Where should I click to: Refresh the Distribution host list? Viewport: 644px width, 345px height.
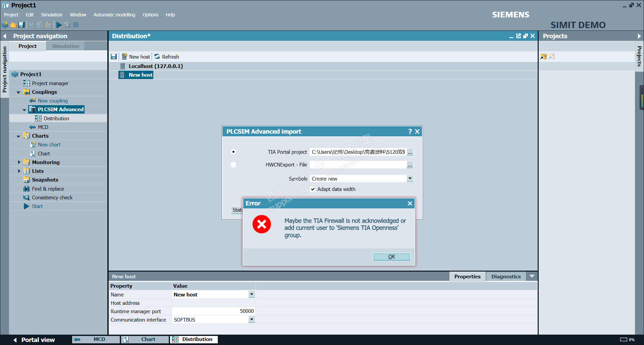[167, 57]
